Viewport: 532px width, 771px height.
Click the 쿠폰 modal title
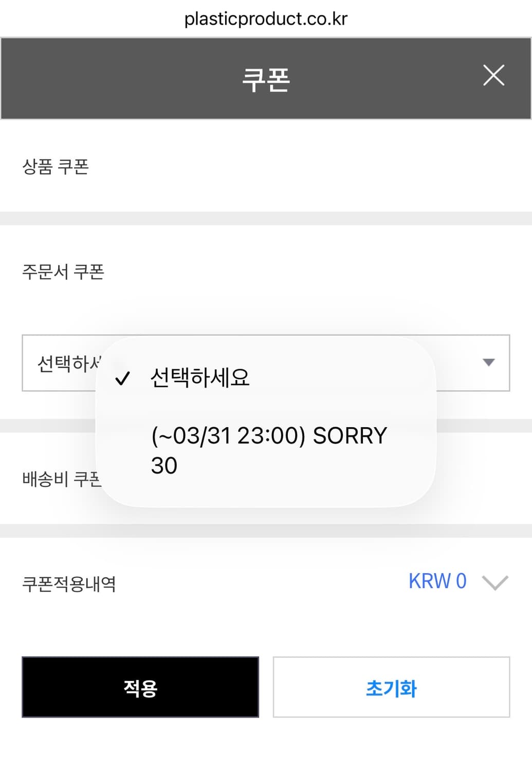tap(266, 77)
